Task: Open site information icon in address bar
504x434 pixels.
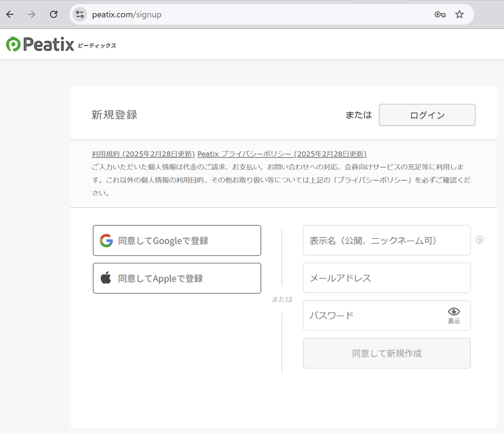Action: pyautogui.click(x=80, y=14)
